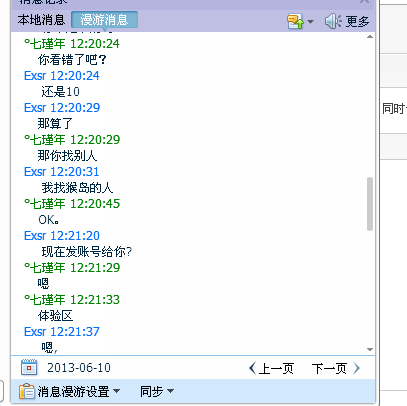Click sender name Exsr at 12:20:24

tap(35, 76)
